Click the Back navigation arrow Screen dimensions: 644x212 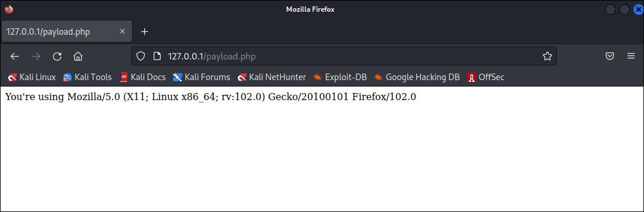click(x=15, y=57)
